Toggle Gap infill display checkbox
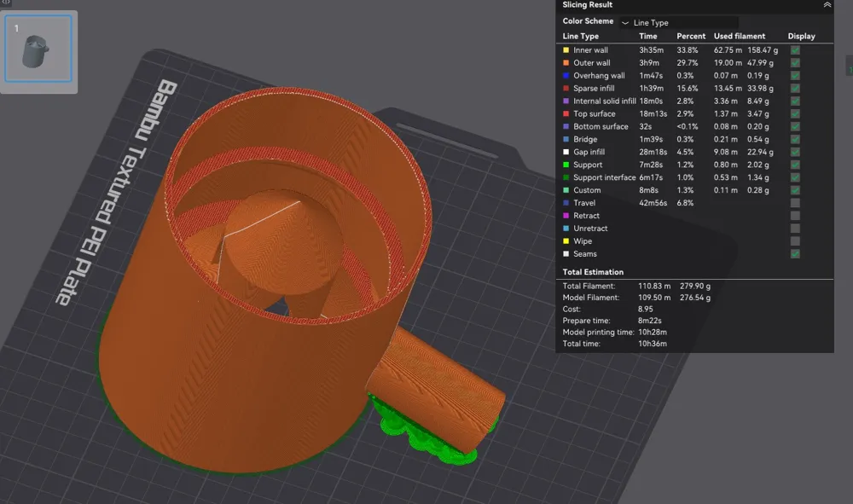Image resolution: width=853 pixels, height=504 pixels. pos(795,152)
